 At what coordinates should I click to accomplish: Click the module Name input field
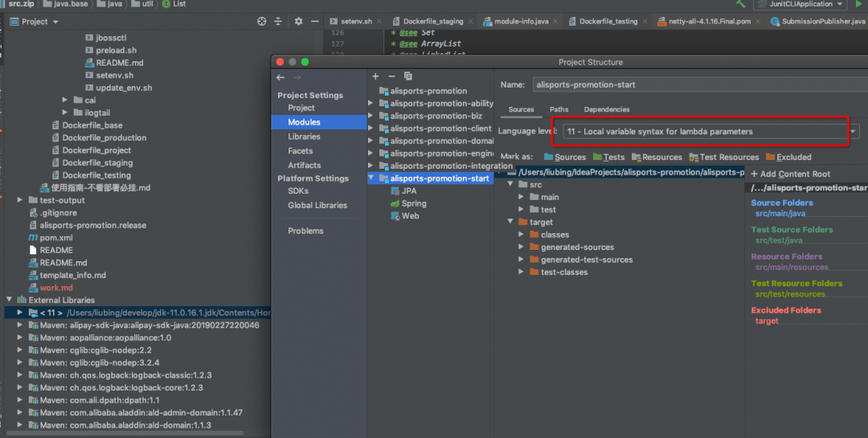point(700,84)
